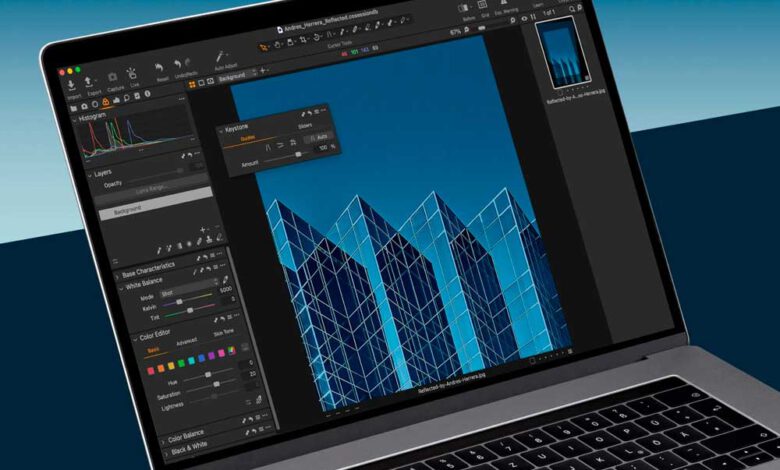This screenshot has height=470, width=780.
Task: Select the green color swatch
Action: [x=181, y=364]
